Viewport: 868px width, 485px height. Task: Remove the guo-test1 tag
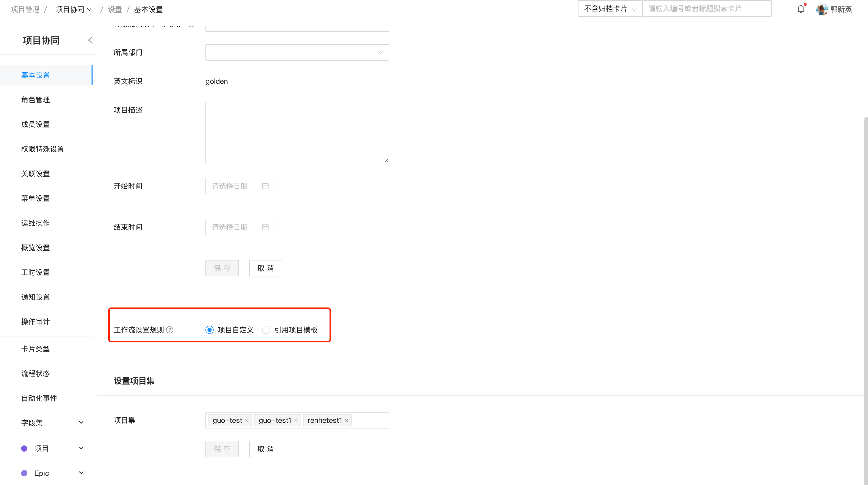[x=296, y=420]
